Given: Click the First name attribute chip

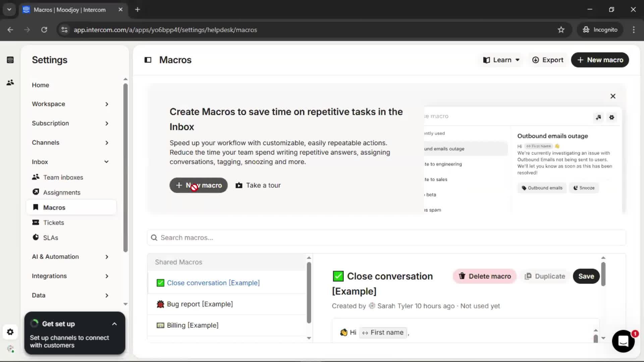Looking at the screenshot, I should [x=383, y=333].
